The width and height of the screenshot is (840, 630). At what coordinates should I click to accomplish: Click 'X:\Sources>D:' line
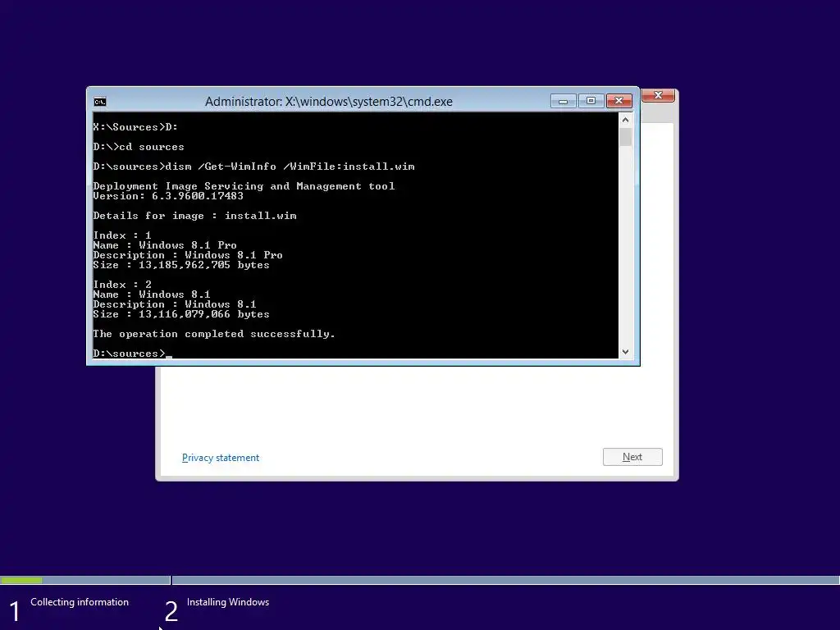135,127
